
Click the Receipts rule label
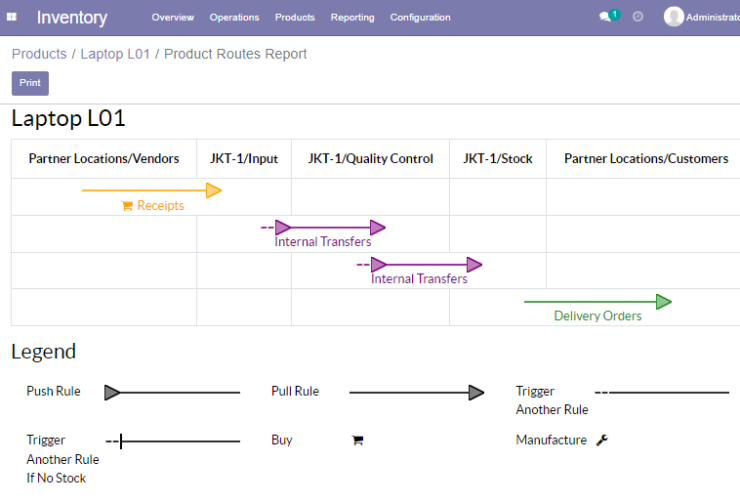tap(160, 206)
